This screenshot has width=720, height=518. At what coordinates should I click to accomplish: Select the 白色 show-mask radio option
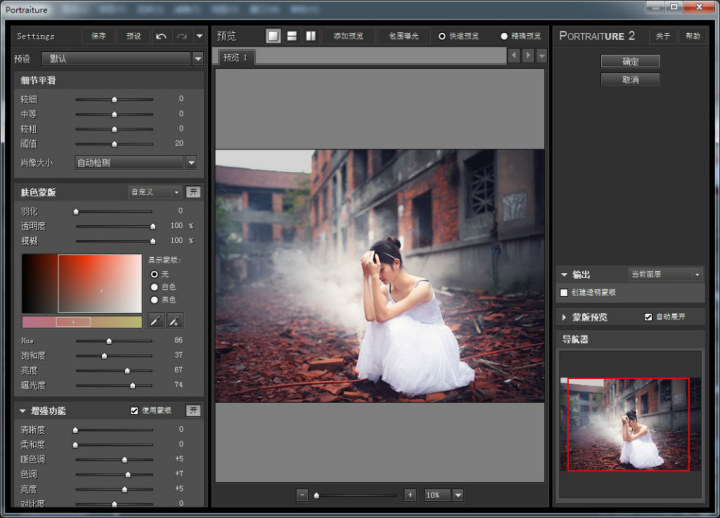(154, 287)
